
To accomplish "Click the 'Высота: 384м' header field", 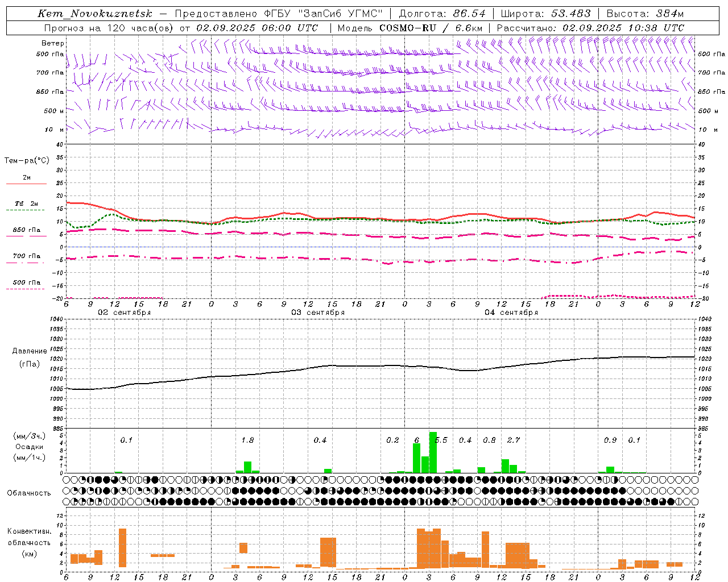I will click(645, 14).
